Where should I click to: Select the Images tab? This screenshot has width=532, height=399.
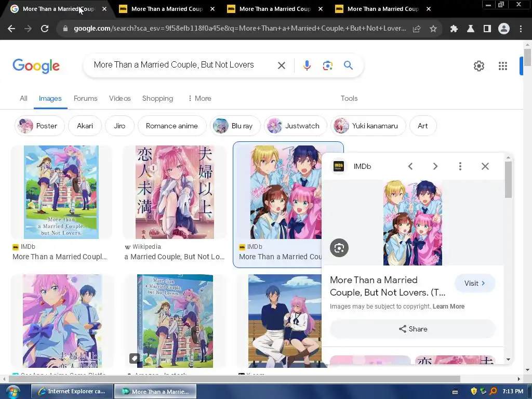(x=50, y=98)
